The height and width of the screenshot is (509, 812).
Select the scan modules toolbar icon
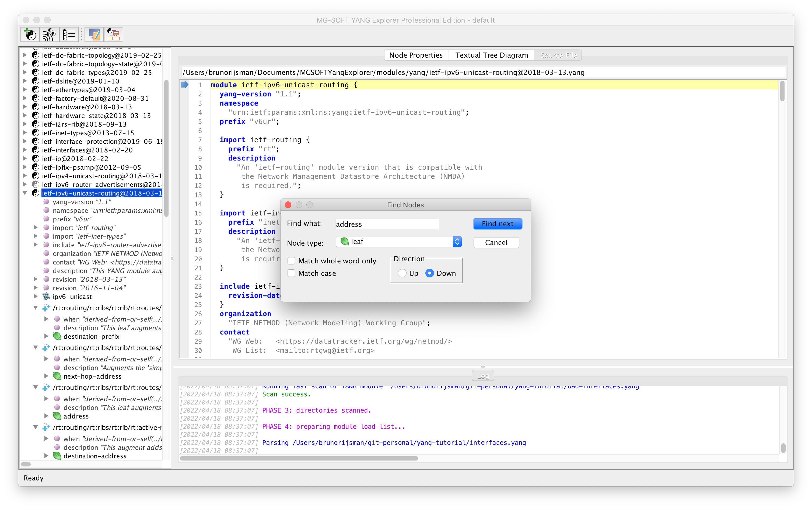tap(49, 34)
